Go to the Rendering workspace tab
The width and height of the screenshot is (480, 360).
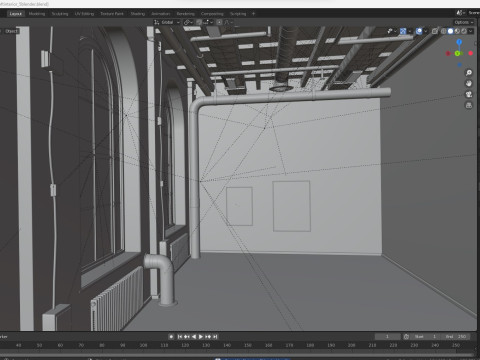185,14
